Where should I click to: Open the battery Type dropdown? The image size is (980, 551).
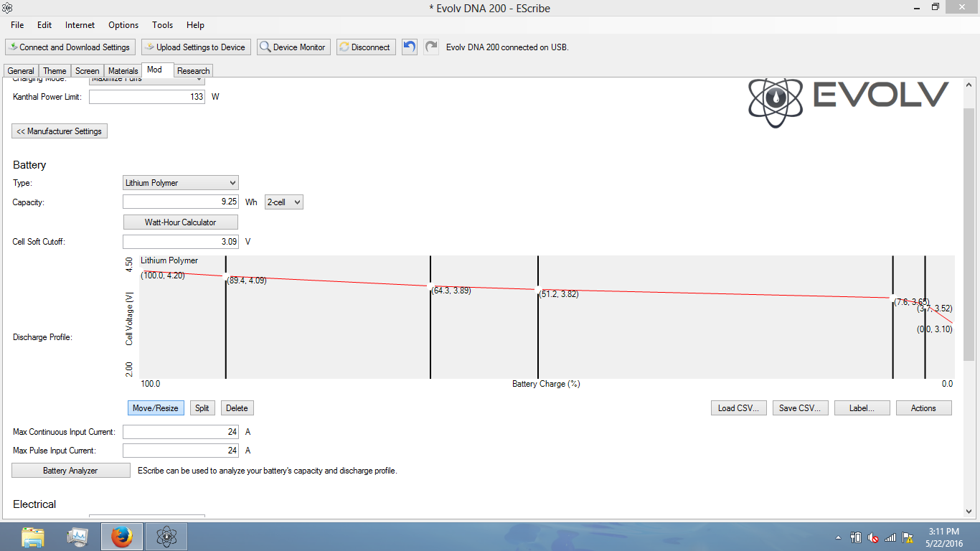[180, 183]
